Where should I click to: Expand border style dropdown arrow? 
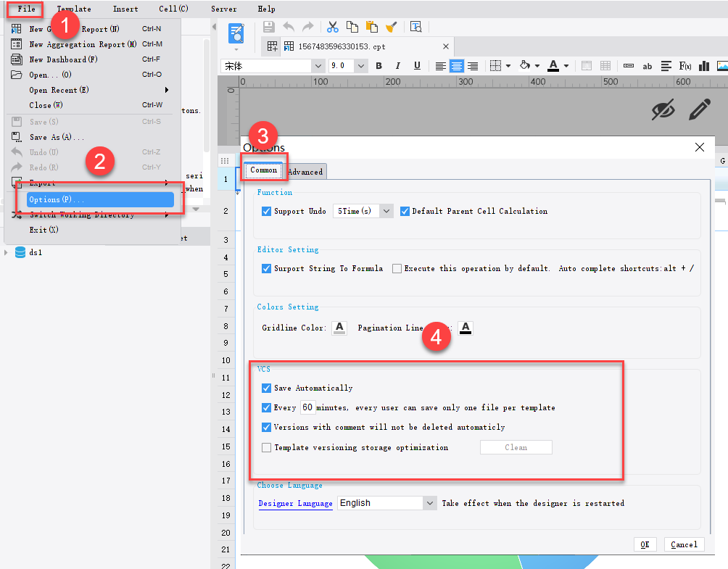click(508, 66)
